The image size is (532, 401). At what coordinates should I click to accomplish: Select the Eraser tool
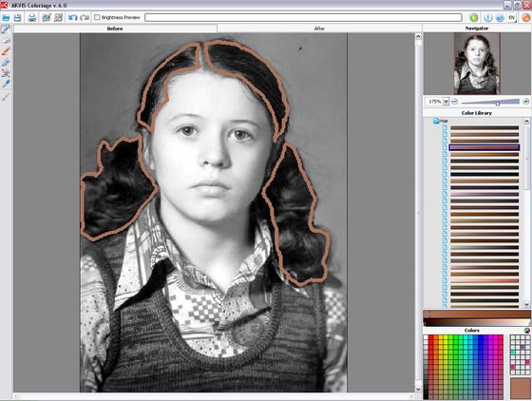coord(6,41)
